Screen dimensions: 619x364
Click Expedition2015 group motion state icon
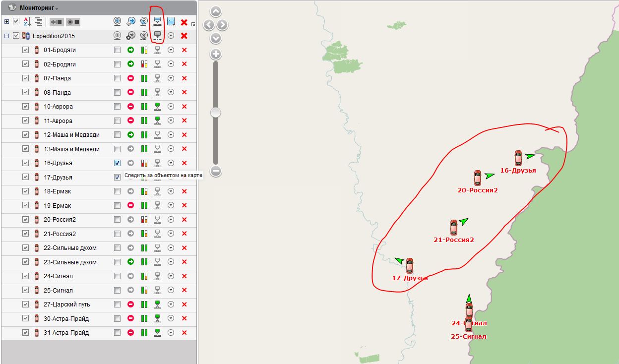pyautogui.click(x=131, y=36)
